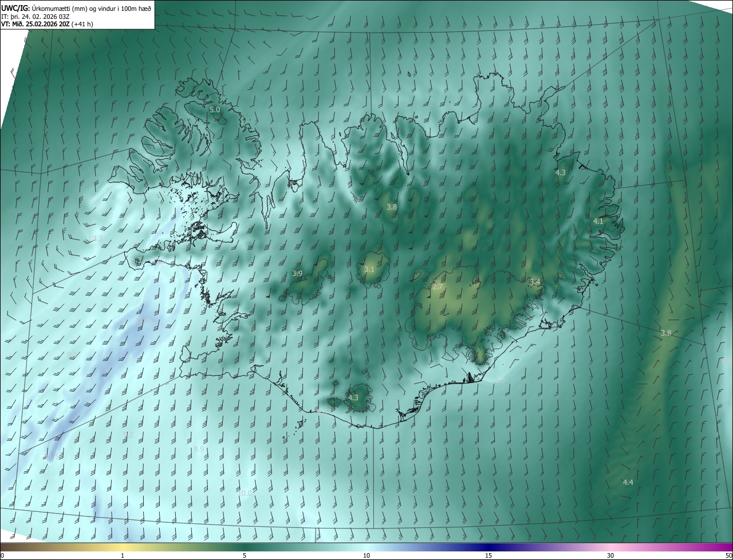Click the color scale tick label 0
The image size is (733, 560).
click(2, 555)
